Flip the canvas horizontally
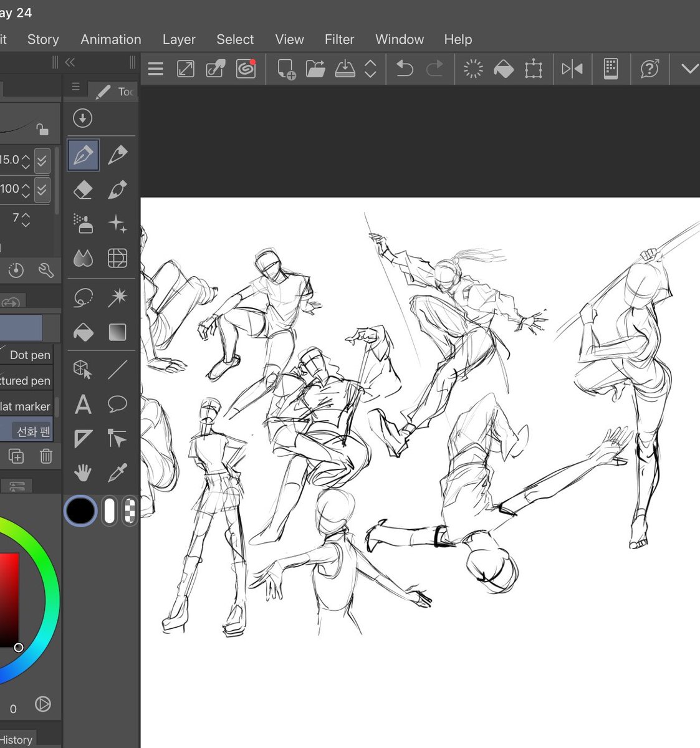 (x=572, y=69)
